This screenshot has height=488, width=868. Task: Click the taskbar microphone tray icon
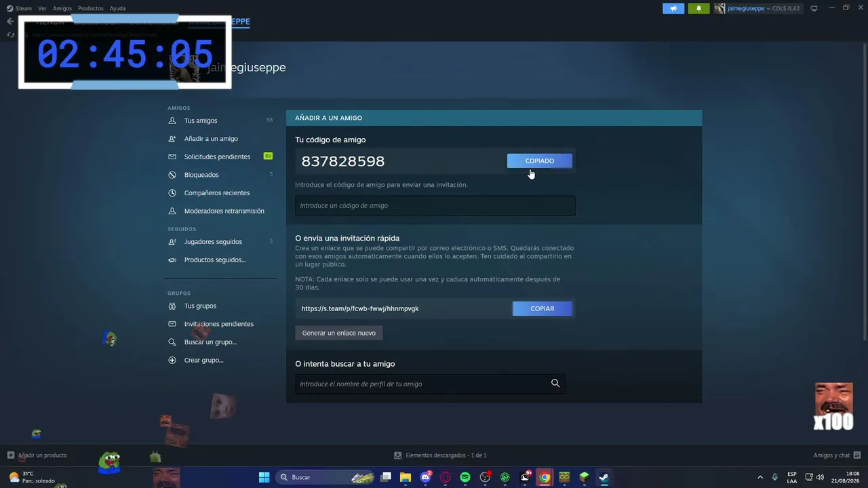point(774,477)
